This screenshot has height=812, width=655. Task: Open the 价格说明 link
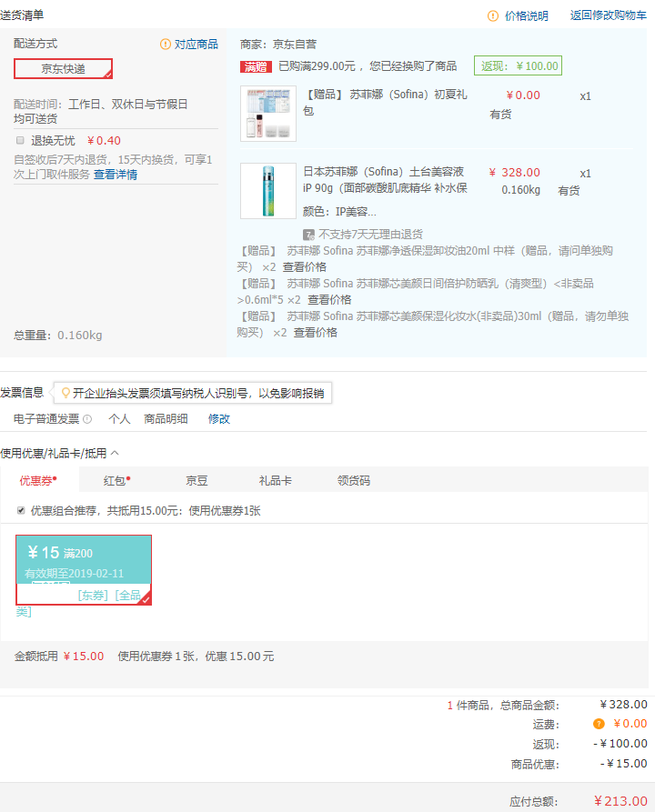[x=527, y=16]
